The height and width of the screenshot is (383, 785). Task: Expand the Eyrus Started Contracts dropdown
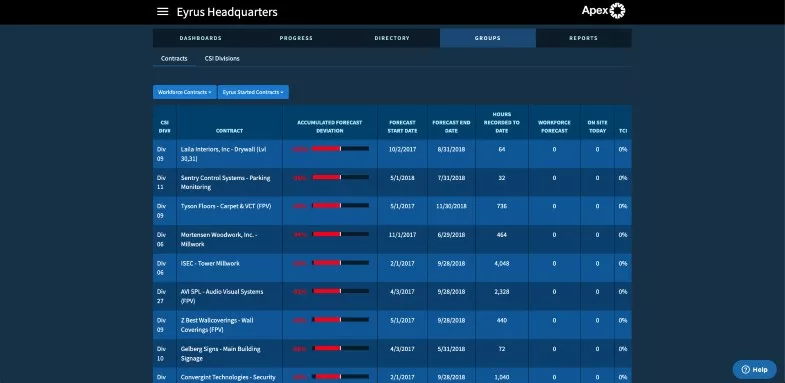coord(253,92)
